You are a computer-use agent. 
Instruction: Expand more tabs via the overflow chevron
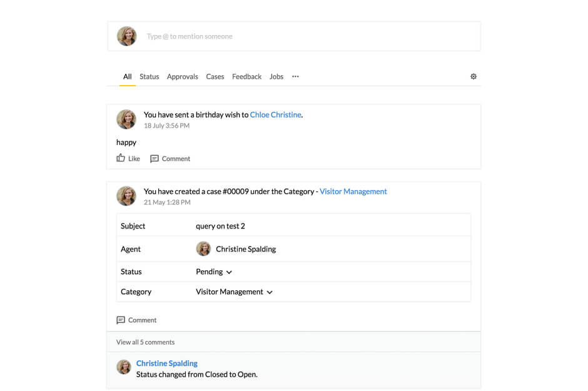[x=295, y=76]
